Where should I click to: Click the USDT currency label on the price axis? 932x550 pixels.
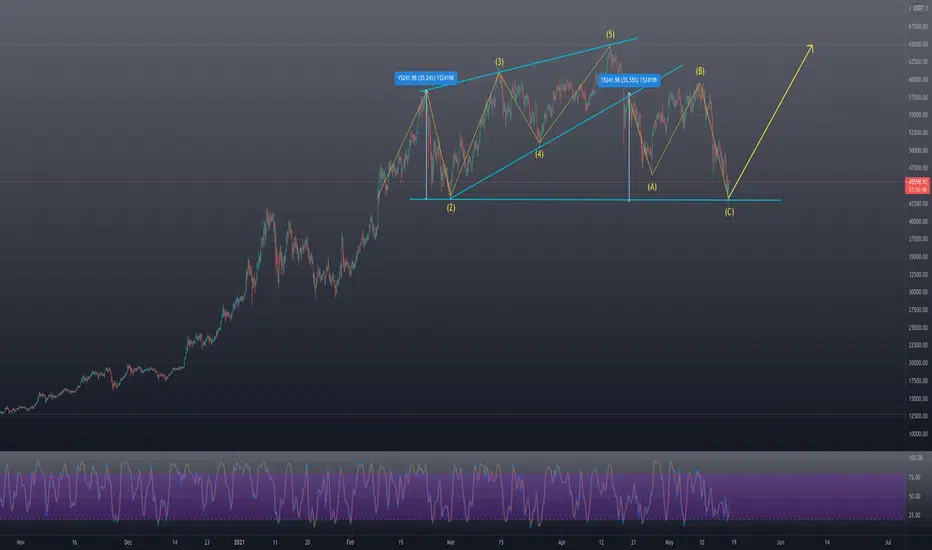click(x=919, y=8)
